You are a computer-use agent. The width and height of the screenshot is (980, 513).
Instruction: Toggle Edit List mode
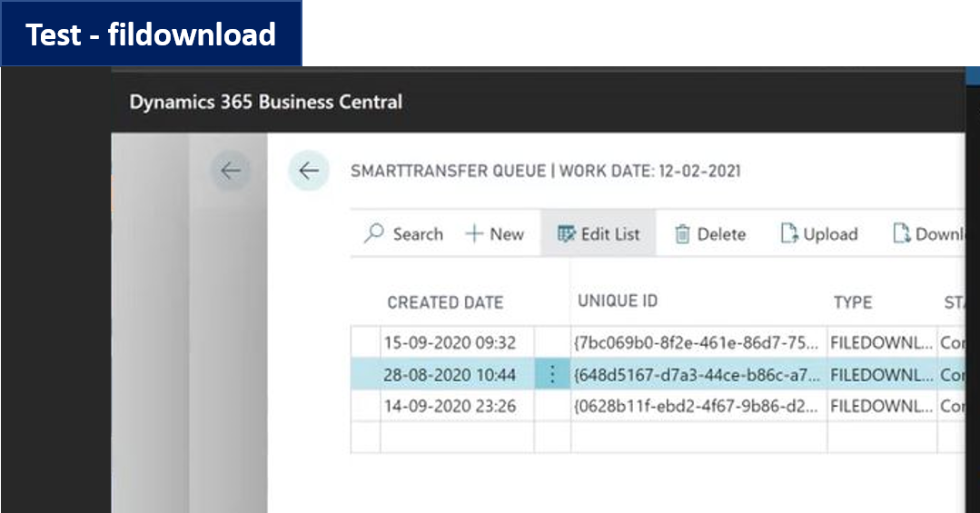(599, 233)
